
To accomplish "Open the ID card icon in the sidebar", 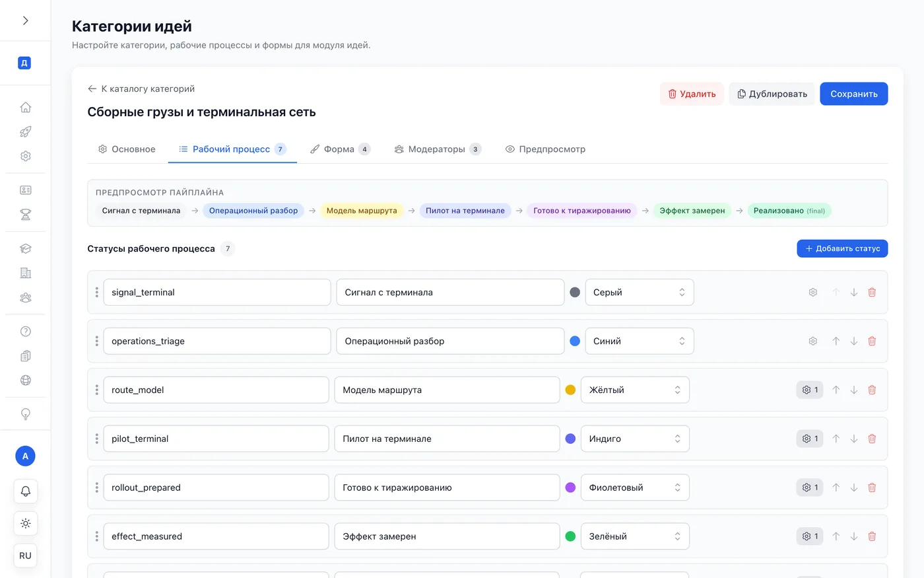I will click(25, 190).
